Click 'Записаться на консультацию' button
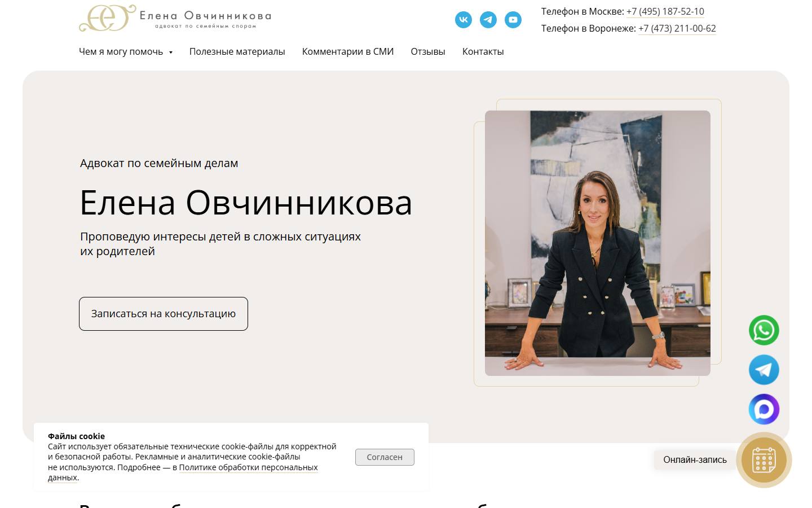Screen dimensions: 812x508 [x=164, y=314]
